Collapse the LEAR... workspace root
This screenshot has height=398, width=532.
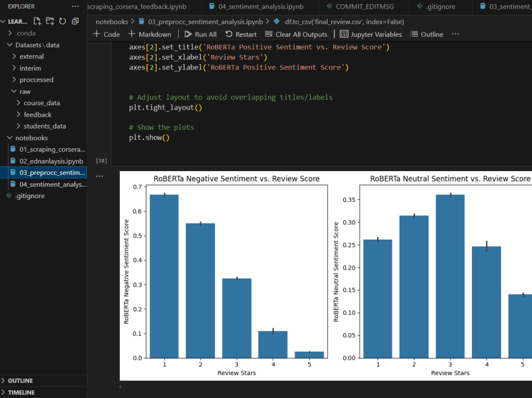point(3,21)
